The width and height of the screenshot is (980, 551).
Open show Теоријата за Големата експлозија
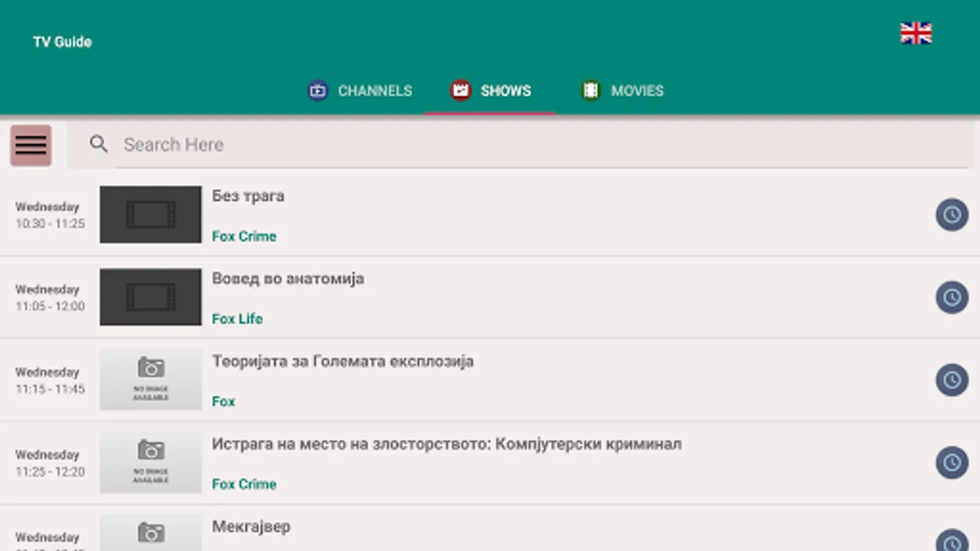(x=343, y=361)
